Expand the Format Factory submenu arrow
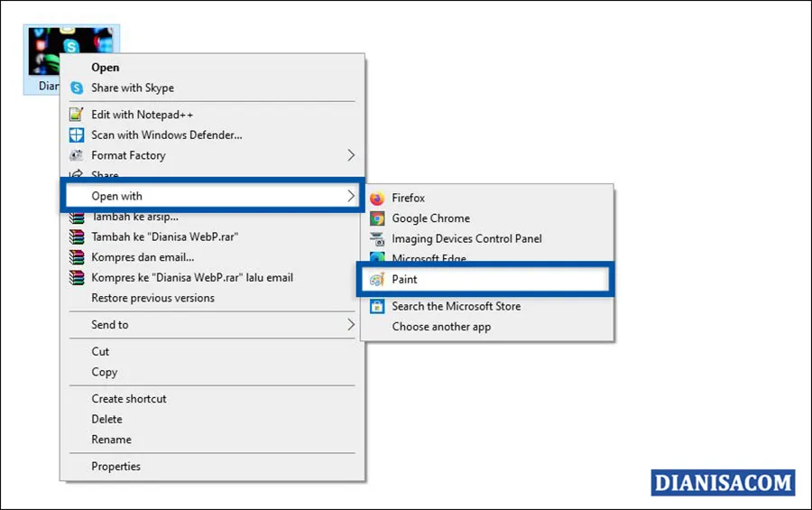 click(x=351, y=155)
